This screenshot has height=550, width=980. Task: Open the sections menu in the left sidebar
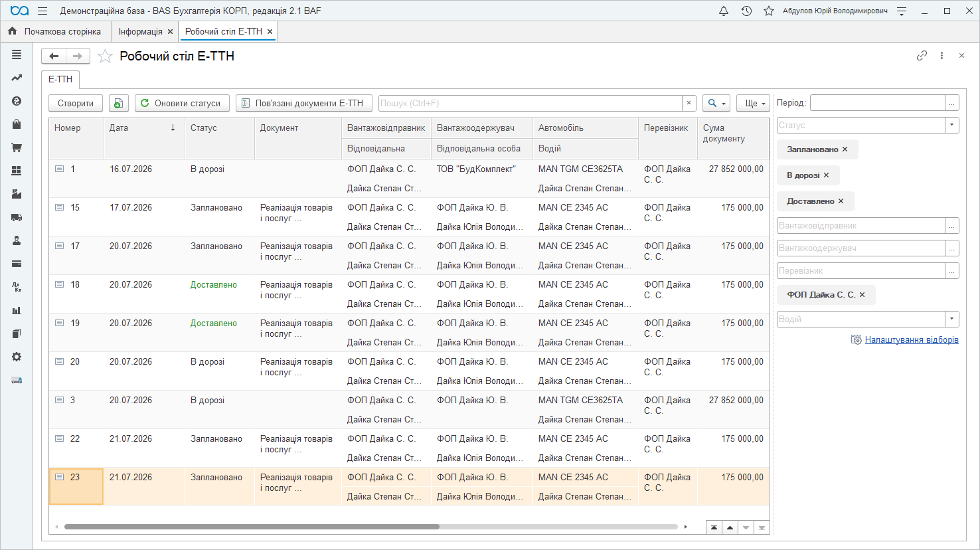(x=17, y=54)
